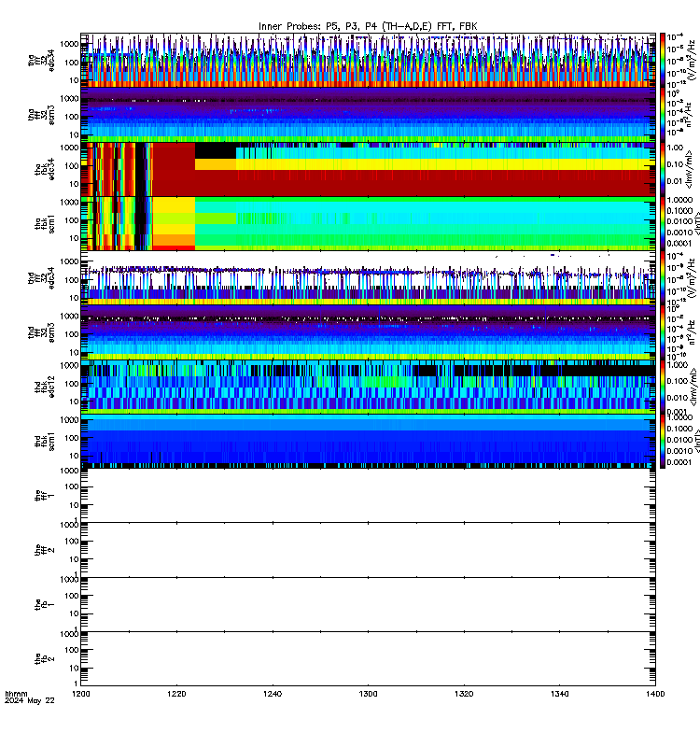Click the "the fb 2" y-axis label

click(x=44, y=659)
